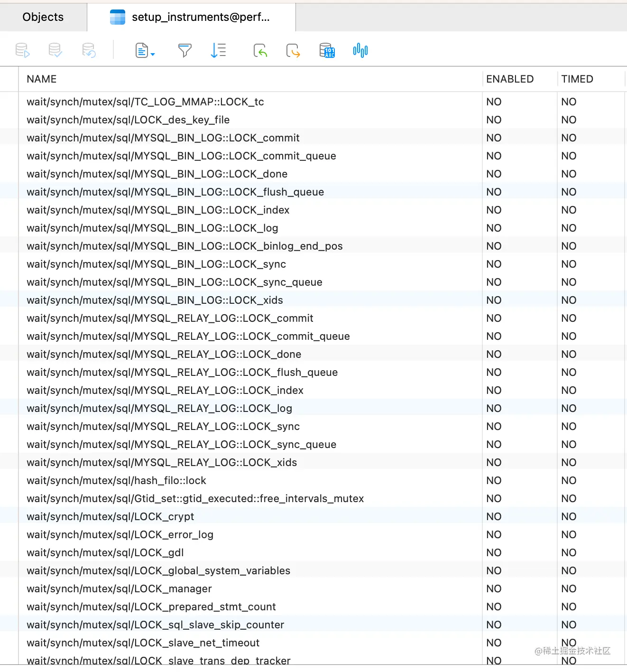Click TIMED value NO for MYSQL_BIN_LOG::LOCK_commit
Viewport: 627px width, 672px height.
click(569, 138)
